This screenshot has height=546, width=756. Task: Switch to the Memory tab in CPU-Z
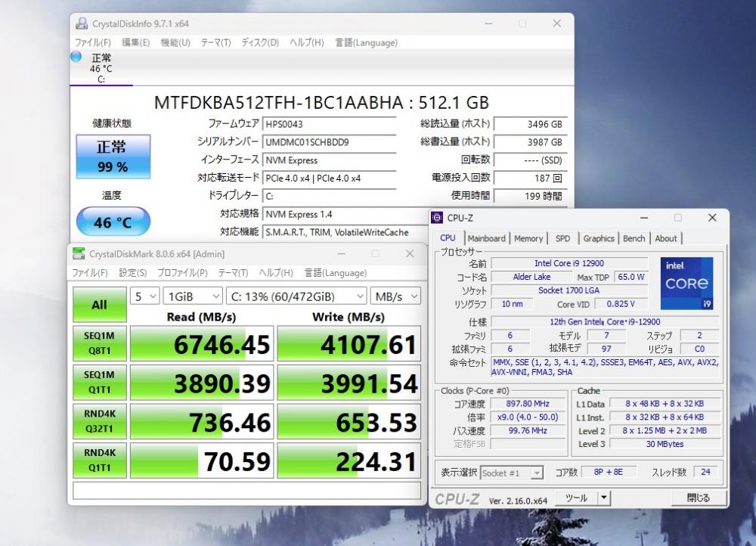click(528, 238)
